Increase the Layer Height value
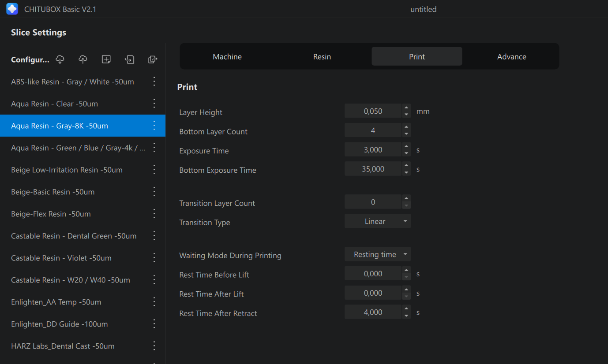The image size is (608, 364). [x=406, y=108]
